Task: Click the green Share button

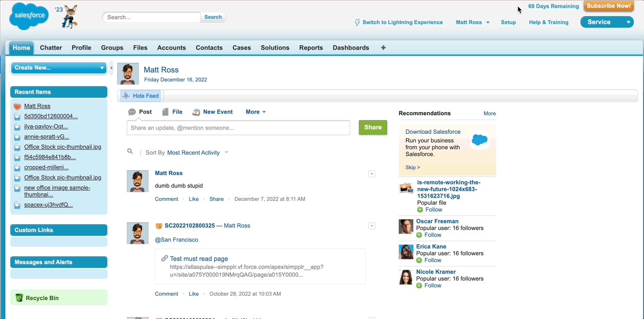Action: pyautogui.click(x=373, y=127)
